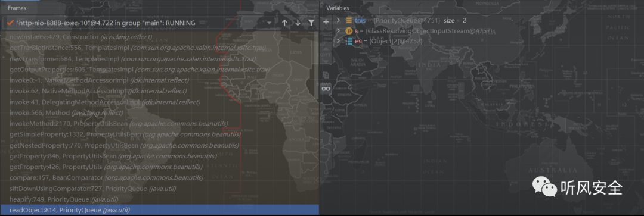Select getTransletInstance:556 TemplatesImpl frame

tap(159, 48)
